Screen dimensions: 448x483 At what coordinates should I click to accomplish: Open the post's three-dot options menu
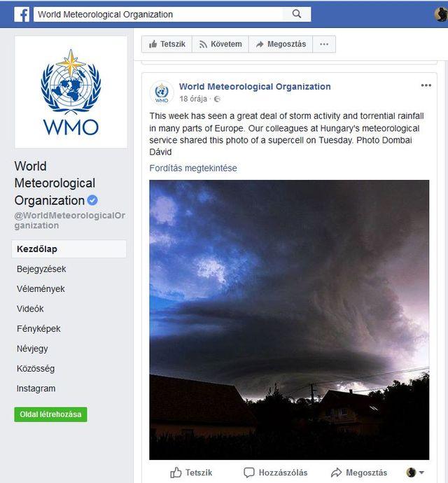coord(426,85)
